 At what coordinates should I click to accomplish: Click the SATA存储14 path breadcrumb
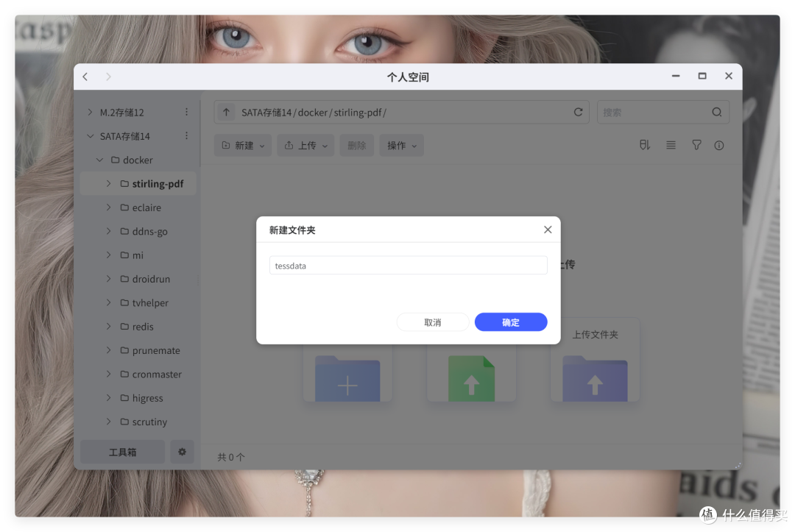tap(266, 113)
